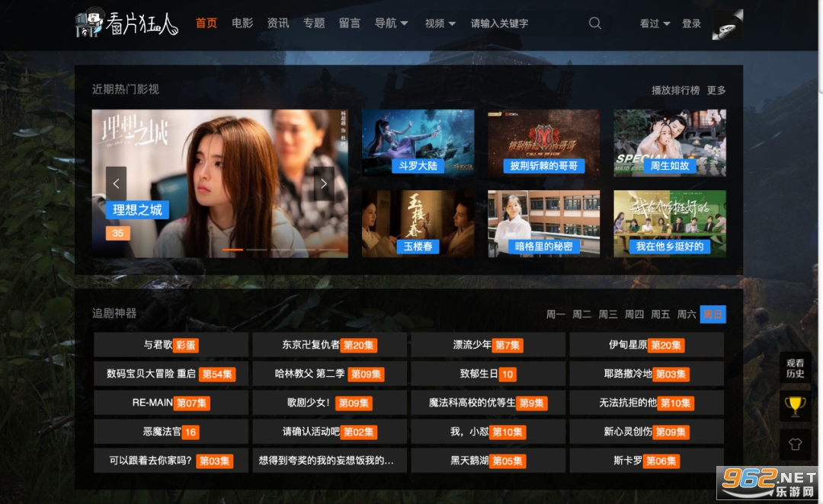Open 斯卡罗 第06集 entry
The width and height of the screenshot is (823, 504).
(x=647, y=461)
